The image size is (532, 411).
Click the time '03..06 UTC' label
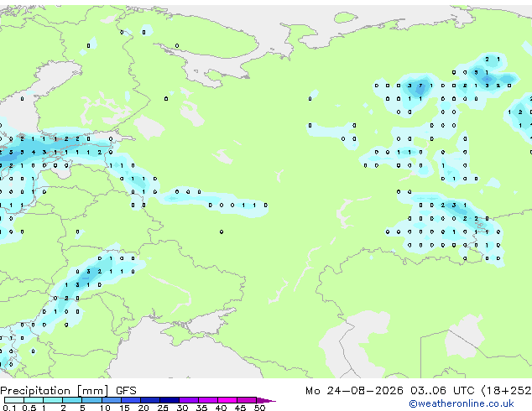point(442,391)
